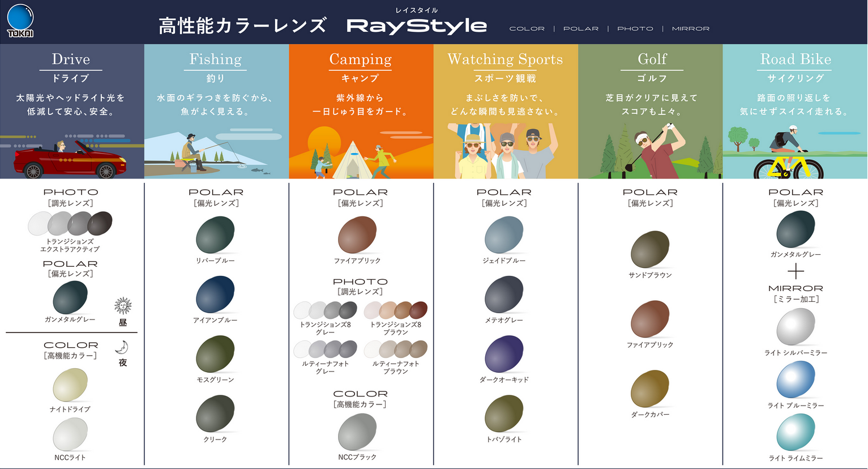Open the Fishing category heading
Viewport: 868px width, 469px height.
[x=215, y=59]
